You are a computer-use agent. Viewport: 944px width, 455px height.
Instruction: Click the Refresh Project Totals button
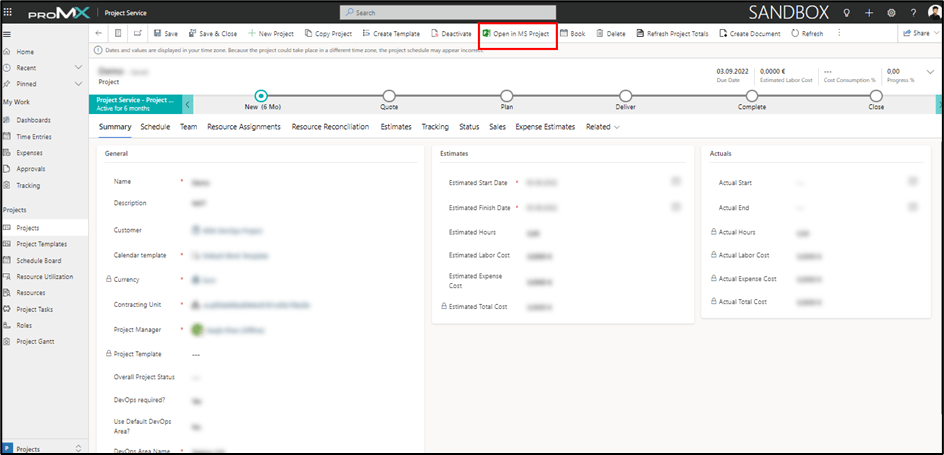[x=672, y=33]
